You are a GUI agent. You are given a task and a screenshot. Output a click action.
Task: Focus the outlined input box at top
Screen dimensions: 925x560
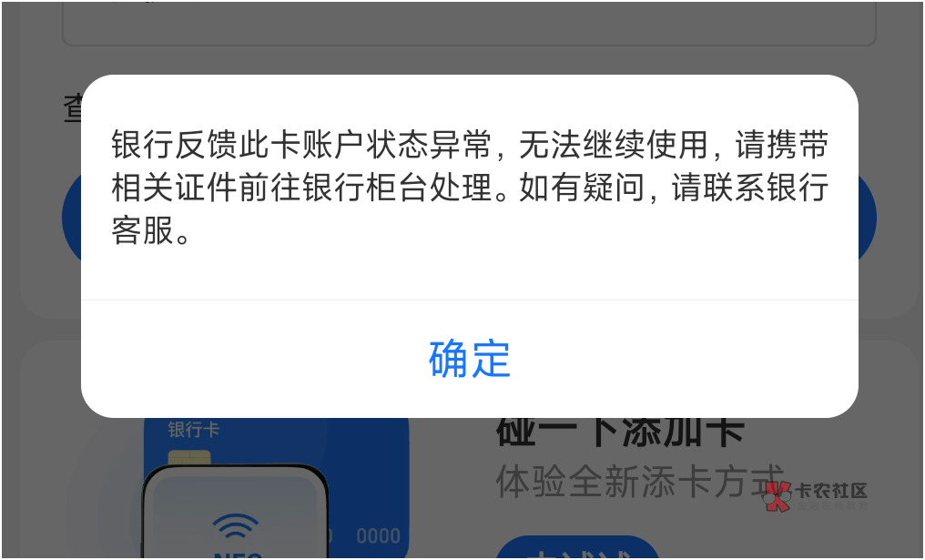point(469,24)
